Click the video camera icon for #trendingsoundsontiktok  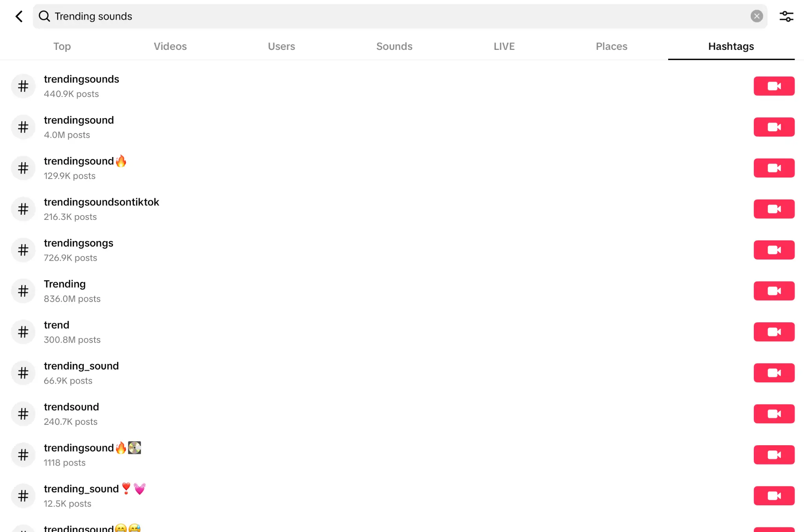click(774, 208)
